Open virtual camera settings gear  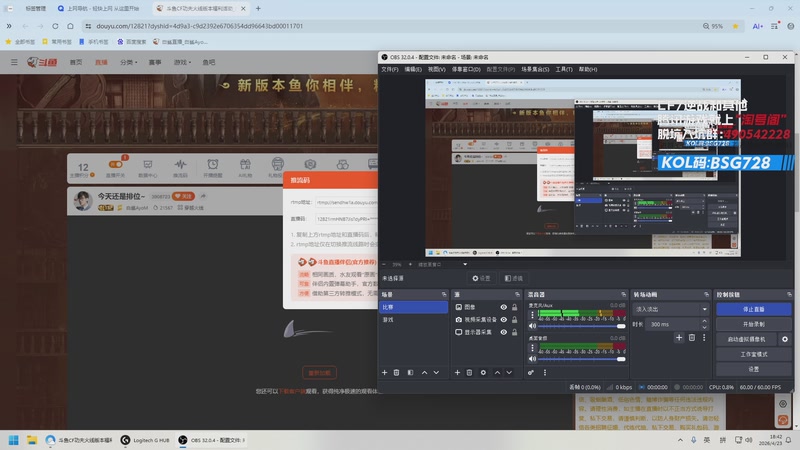785,339
